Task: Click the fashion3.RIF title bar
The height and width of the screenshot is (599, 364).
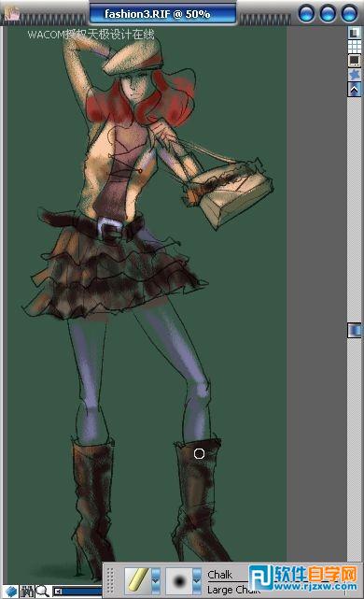Action: click(162, 14)
